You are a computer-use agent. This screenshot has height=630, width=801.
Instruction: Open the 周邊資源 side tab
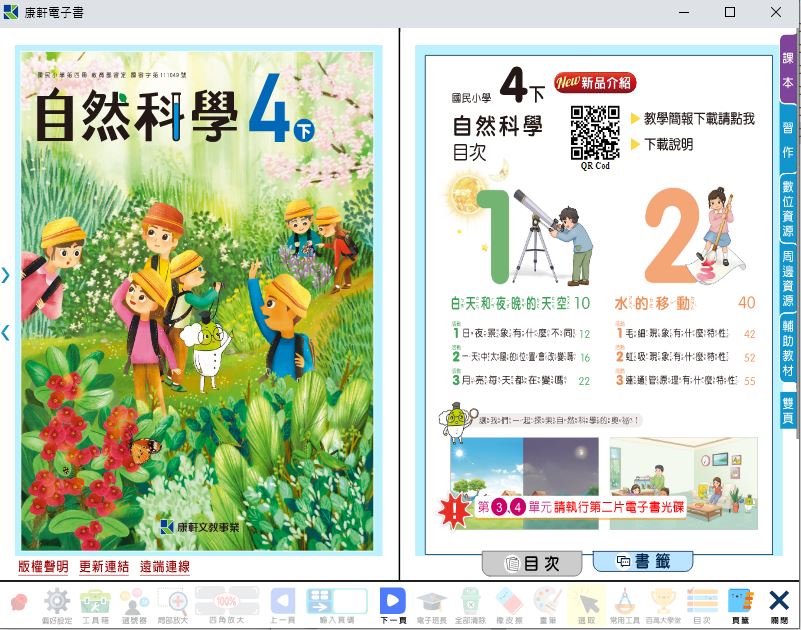[x=788, y=278]
